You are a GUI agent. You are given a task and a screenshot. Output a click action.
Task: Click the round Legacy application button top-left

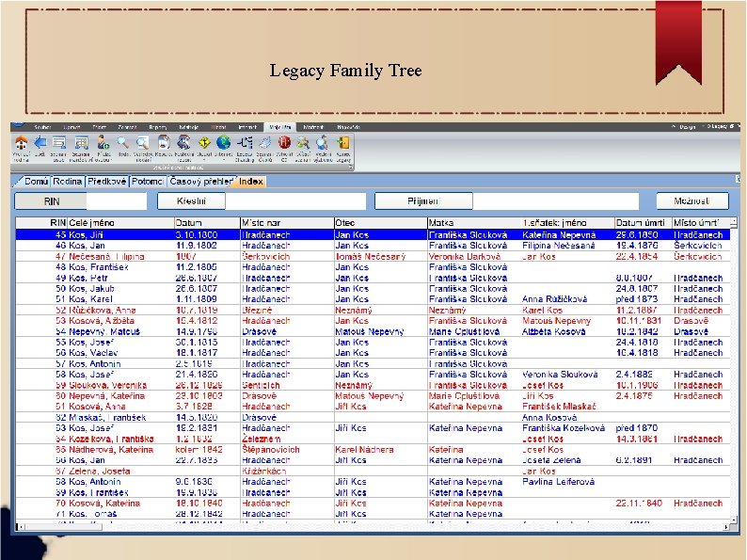[18, 124]
